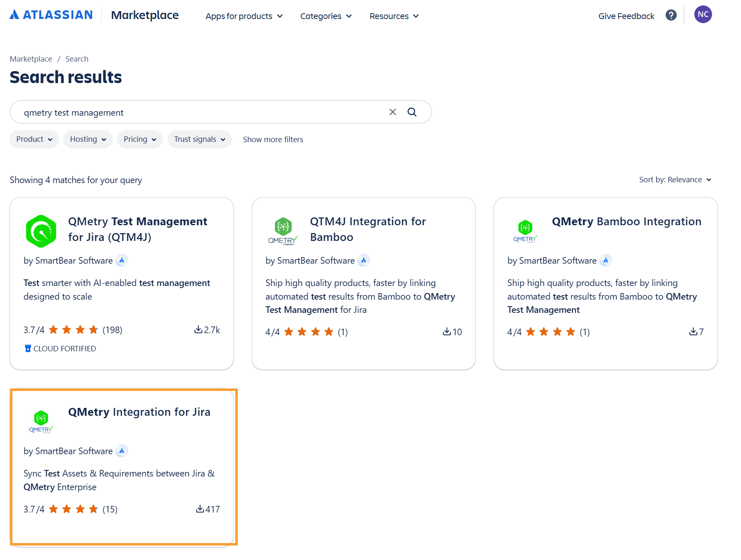Click QMetry Bamboo Integration card description text

602,296
